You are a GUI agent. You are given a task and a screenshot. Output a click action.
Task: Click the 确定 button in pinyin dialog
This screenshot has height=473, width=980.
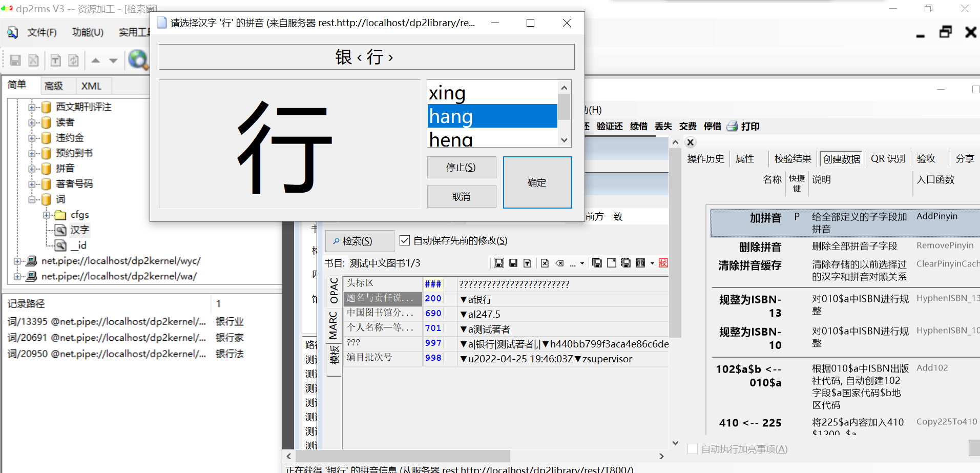[x=537, y=182]
